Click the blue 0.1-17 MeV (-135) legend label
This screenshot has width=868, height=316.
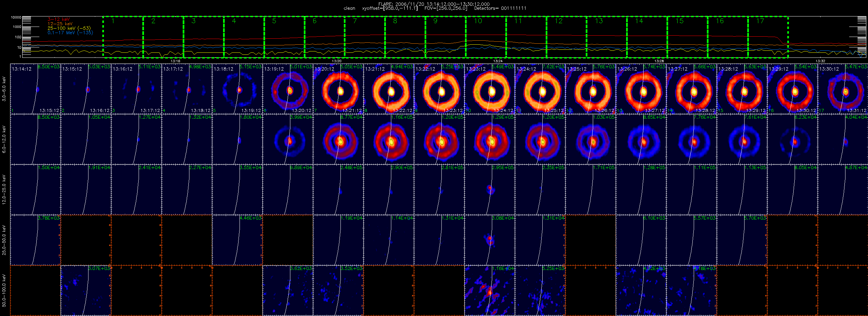pos(70,33)
